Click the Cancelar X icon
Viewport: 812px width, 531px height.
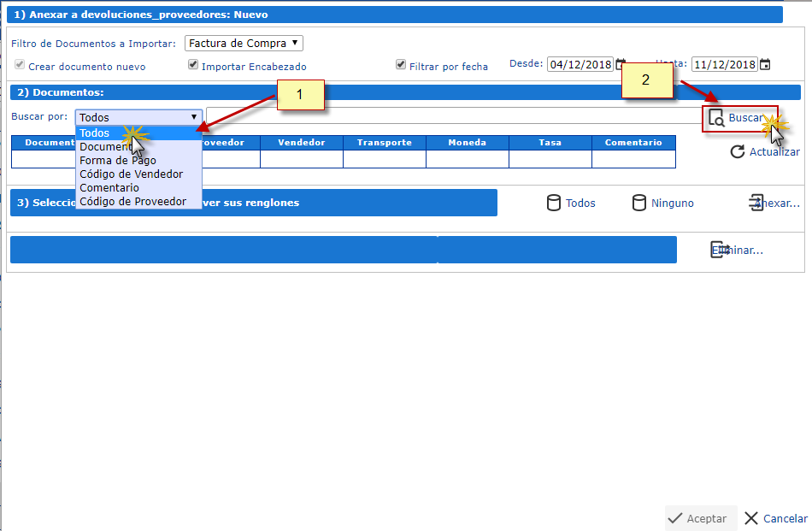[x=751, y=518]
